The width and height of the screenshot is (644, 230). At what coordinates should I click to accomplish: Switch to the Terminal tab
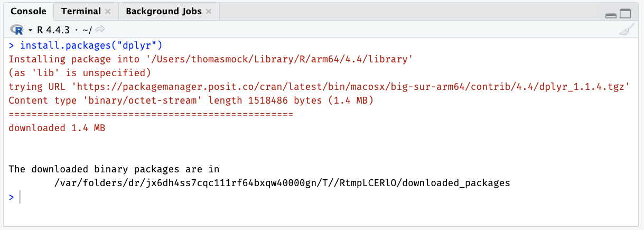tap(80, 11)
